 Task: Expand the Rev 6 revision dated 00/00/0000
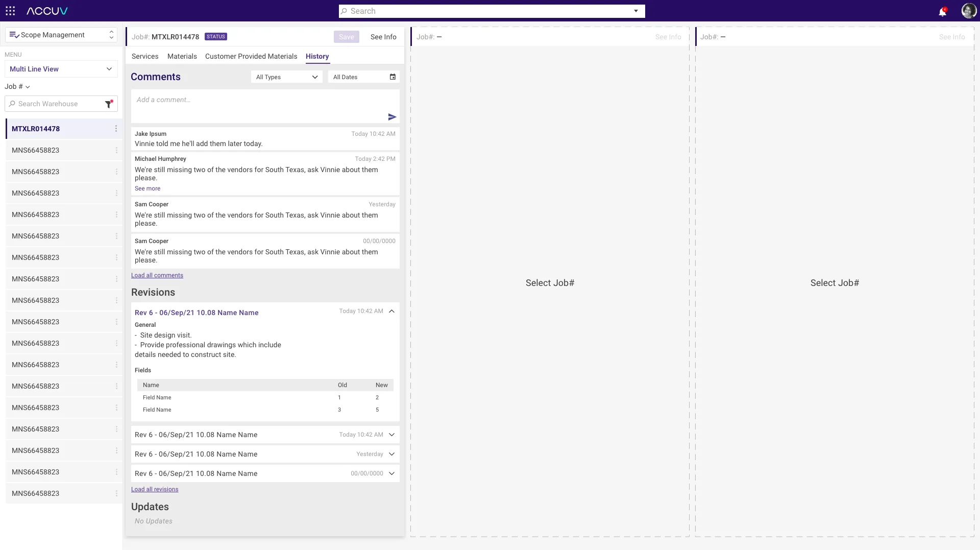point(391,473)
